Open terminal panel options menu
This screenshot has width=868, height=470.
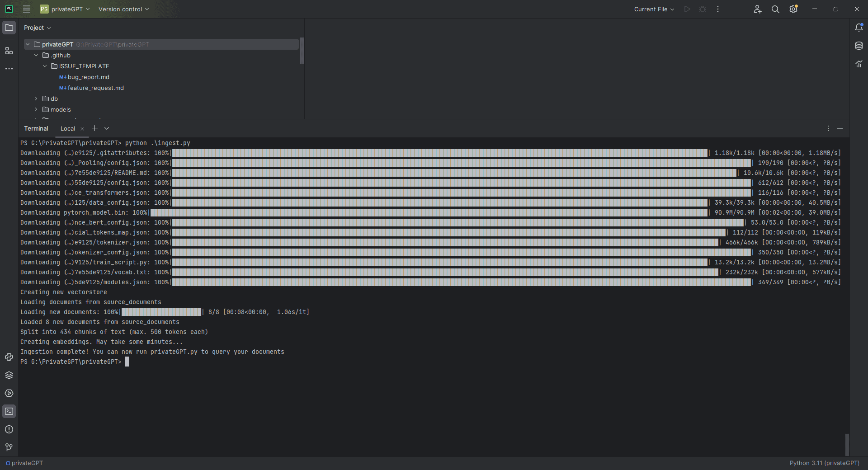coord(828,128)
